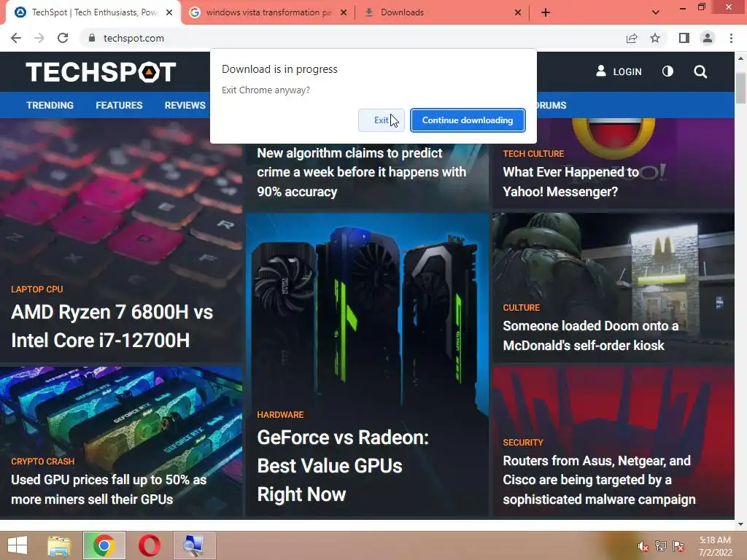The width and height of the screenshot is (747, 560).
Task: Switch to TechSpot tab
Action: [x=93, y=12]
